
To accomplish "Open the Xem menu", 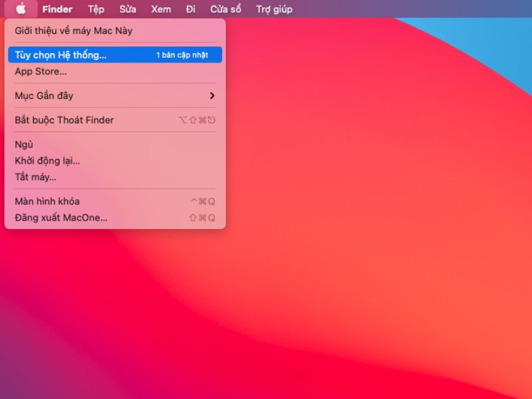I will (161, 9).
